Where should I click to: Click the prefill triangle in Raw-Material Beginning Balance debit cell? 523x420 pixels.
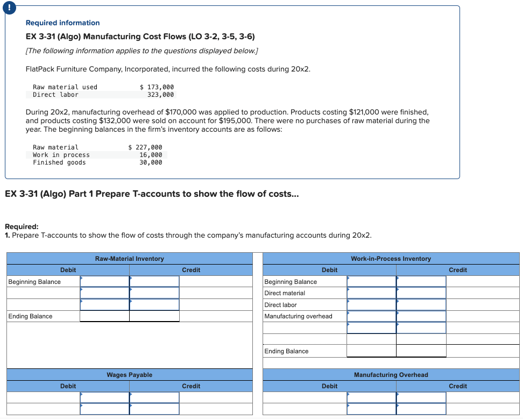[x=82, y=277]
